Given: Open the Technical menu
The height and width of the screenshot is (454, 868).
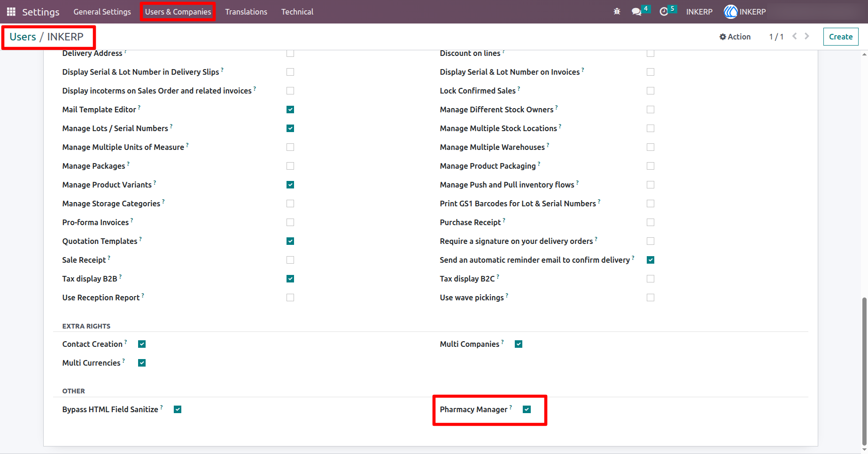Looking at the screenshot, I should [x=297, y=12].
